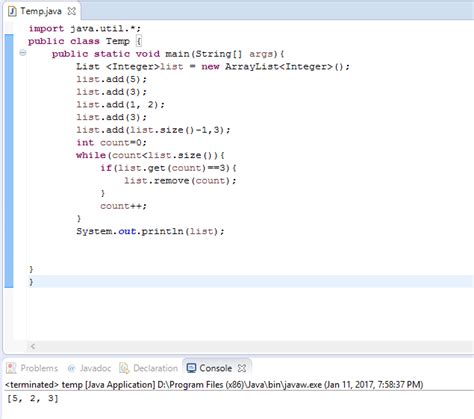Click the line int count=0;
The height and width of the screenshot is (419, 474).
coord(111,143)
